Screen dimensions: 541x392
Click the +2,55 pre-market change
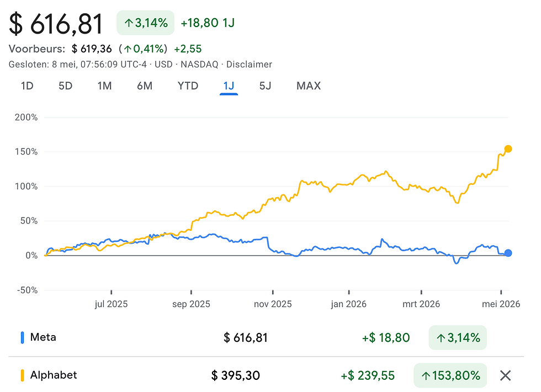point(188,49)
